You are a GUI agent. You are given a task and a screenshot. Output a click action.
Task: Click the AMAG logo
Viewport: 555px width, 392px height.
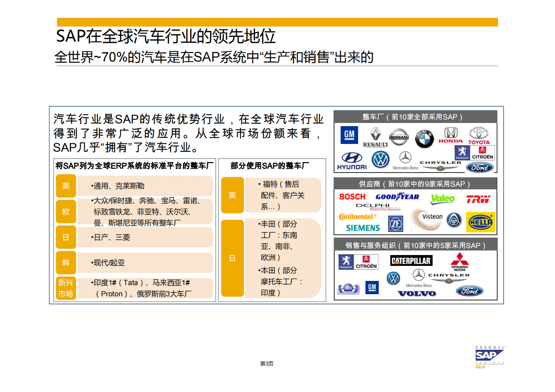[348, 289]
